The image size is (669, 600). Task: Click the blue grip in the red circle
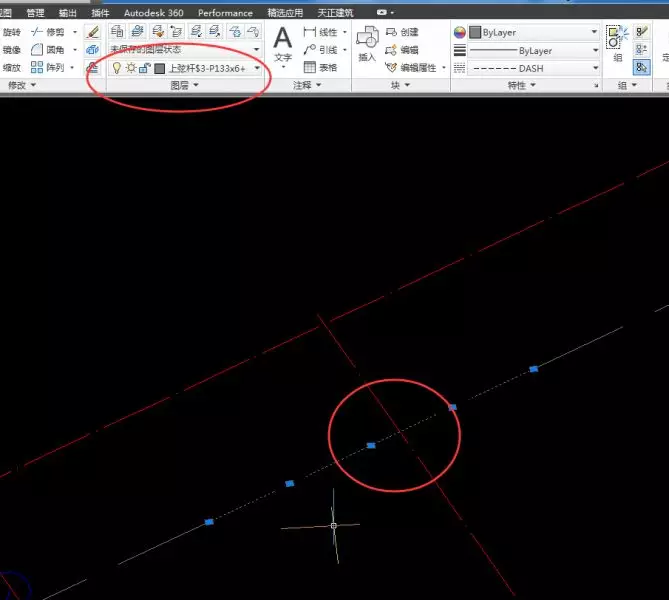click(371, 445)
